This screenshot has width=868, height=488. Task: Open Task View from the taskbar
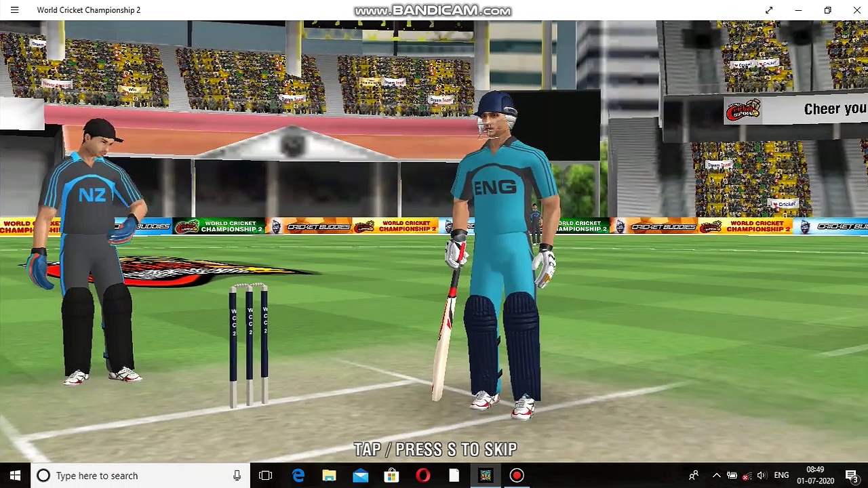[265, 475]
